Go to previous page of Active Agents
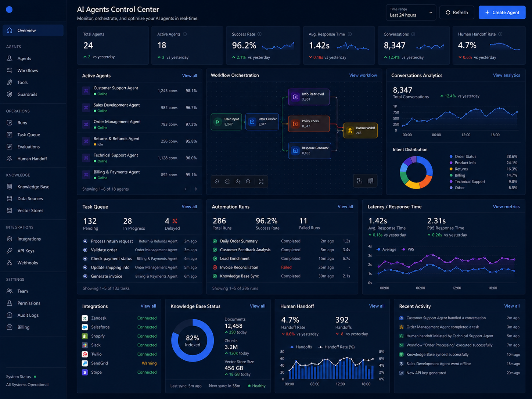532x399 pixels. click(x=186, y=189)
